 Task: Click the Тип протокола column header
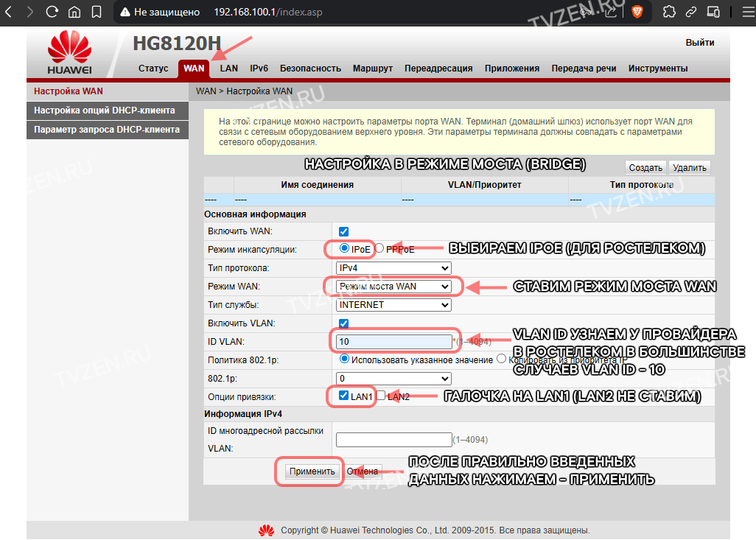click(x=641, y=185)
